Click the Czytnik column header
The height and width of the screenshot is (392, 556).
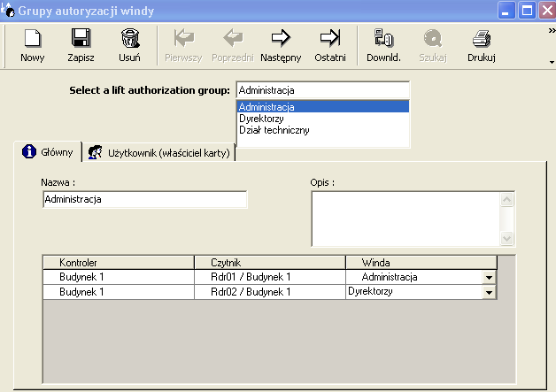pos(270,263)
